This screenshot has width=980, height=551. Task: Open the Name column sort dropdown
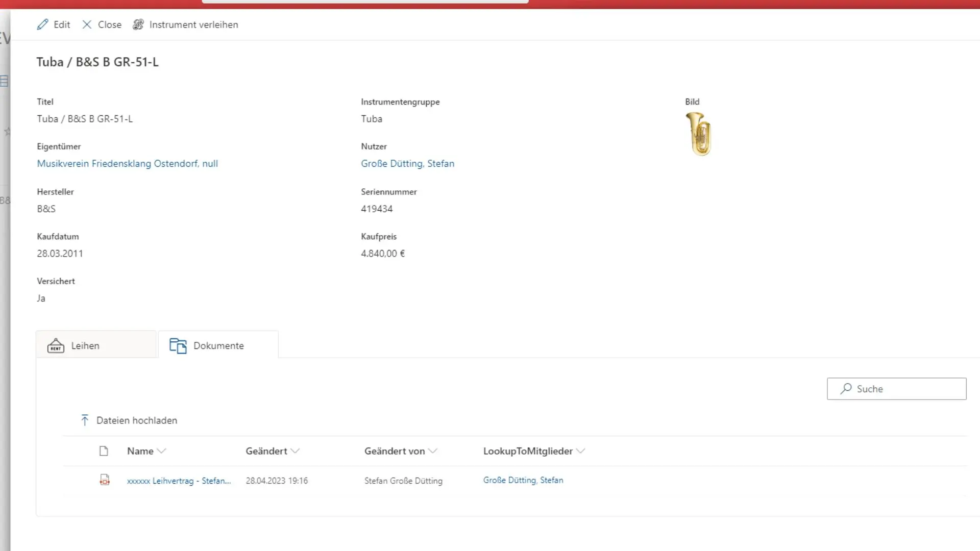[x=162, y=451]
